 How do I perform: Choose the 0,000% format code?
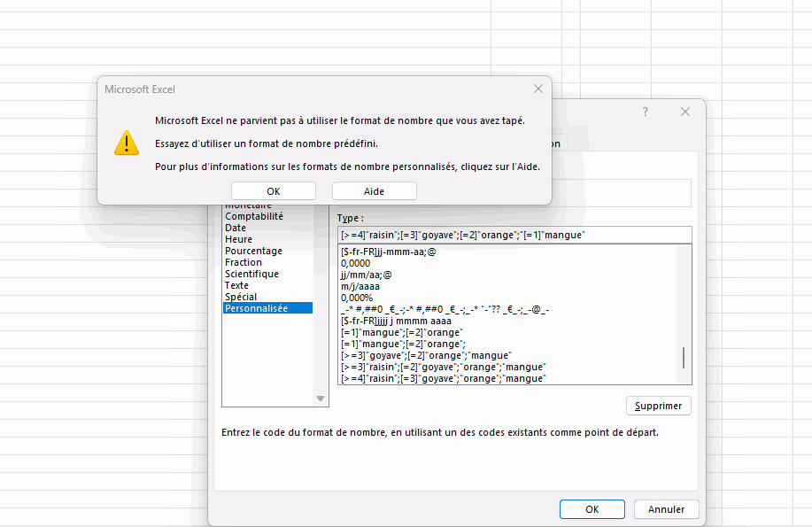(359, 298)
